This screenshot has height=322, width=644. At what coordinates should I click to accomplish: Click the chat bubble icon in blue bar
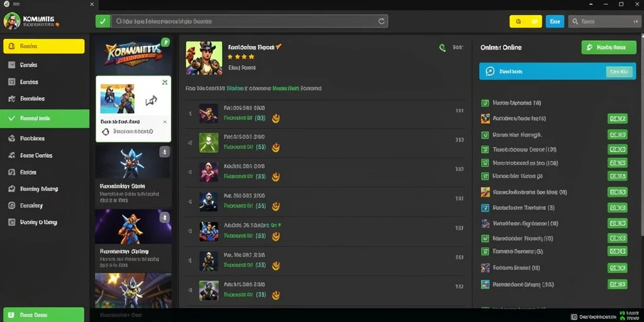click(490, 72)
